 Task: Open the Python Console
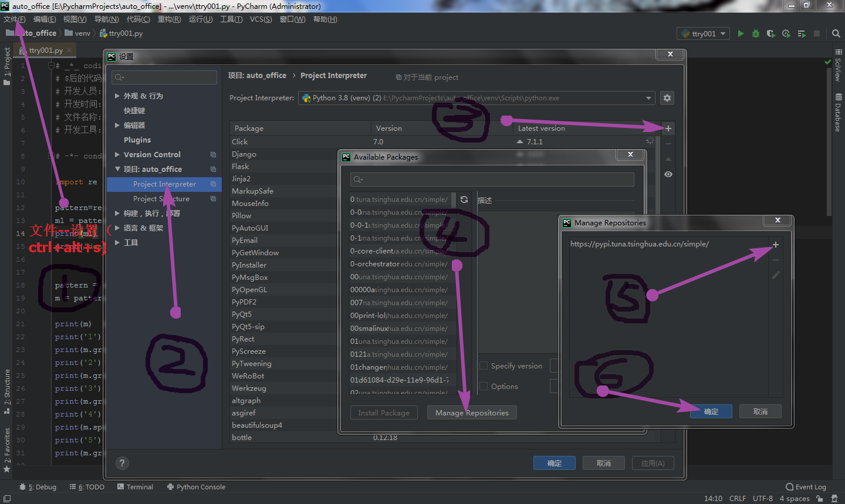[196, 487]
